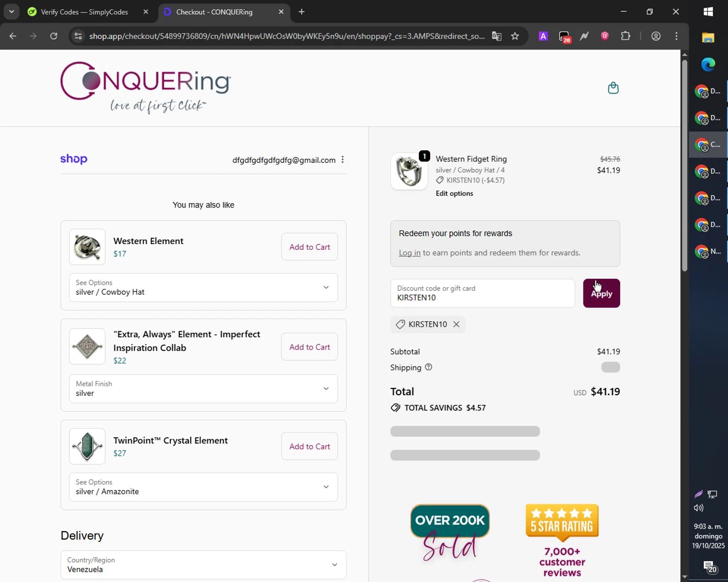
Task: Click the translate page icon
Action: coord(496,36)
